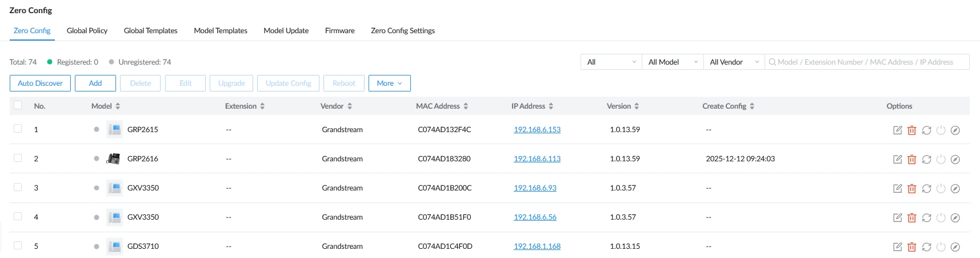Open the Zero Config Settings tab
This screenshot has height=258, width=980.
point(403,31)
